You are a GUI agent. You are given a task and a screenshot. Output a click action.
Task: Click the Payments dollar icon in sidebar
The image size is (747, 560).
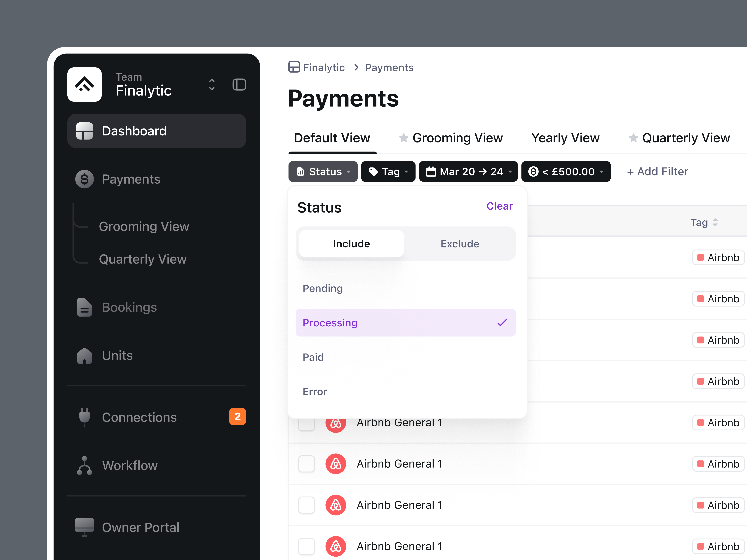tap(84, 179)
